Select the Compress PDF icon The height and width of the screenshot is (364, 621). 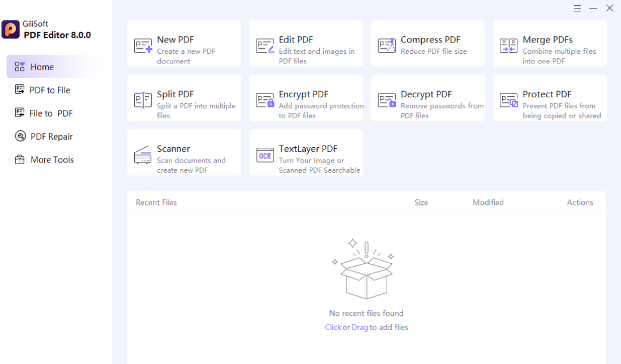(x=387, y=45)
